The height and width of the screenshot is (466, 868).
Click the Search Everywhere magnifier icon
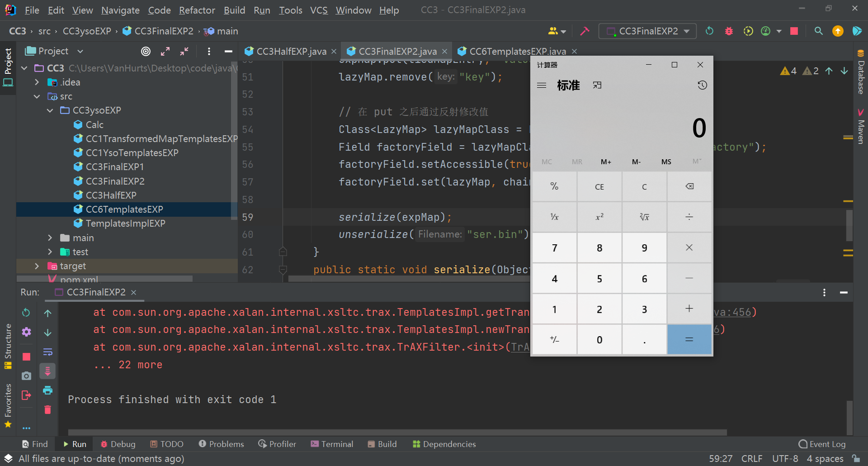pos(818,31)
